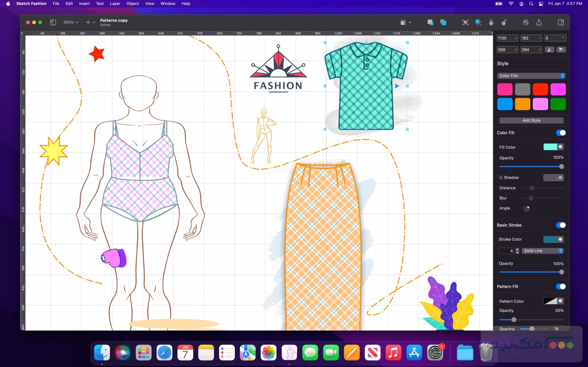
Task: Click the Ungroup selection icon
Action: [x=478, y=22]
